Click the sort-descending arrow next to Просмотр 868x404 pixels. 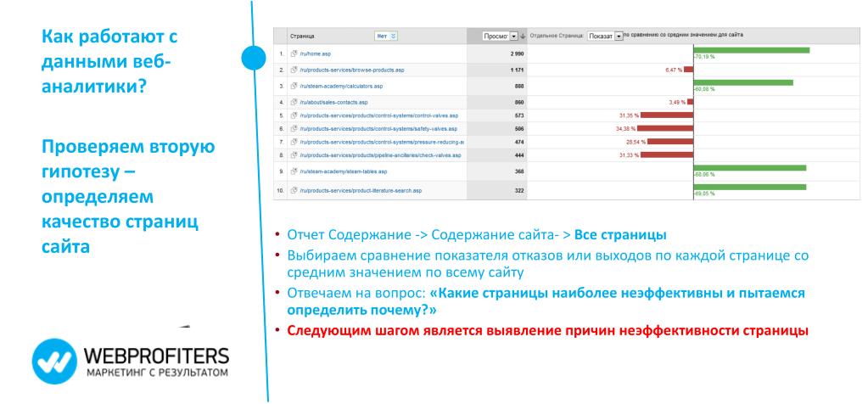click(x=523, y=36)
